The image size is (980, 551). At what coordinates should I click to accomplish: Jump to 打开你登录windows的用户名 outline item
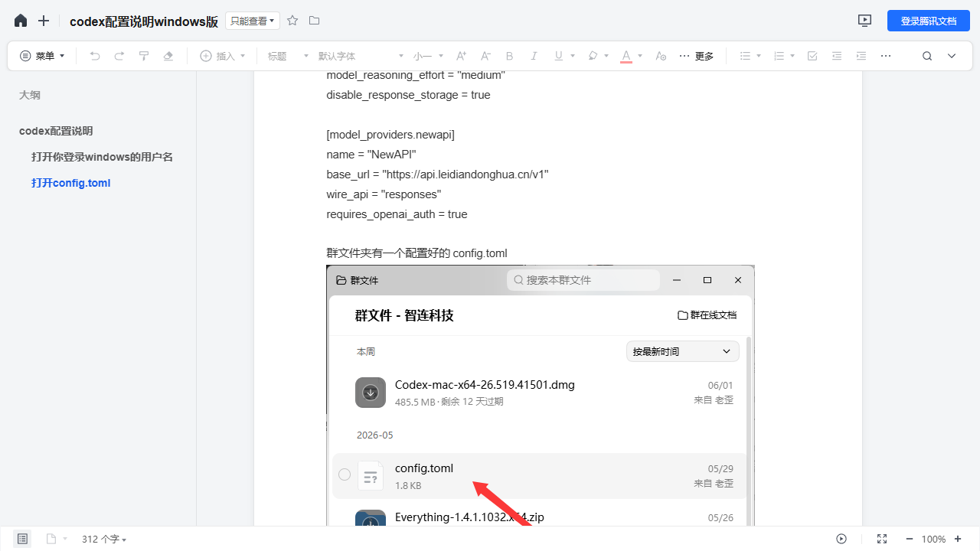point(102,157)
